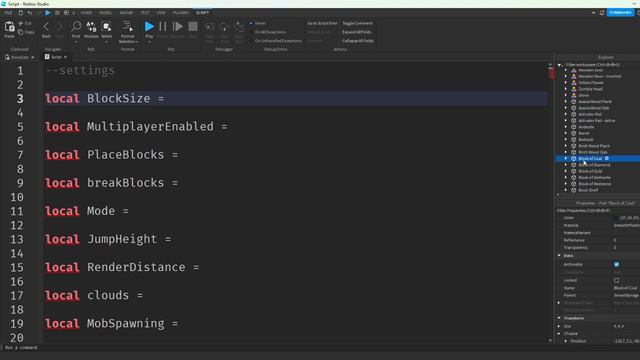Open the Find magnifier tool
The height and width of the screenshot is (360, 640).
coord(76,27)
